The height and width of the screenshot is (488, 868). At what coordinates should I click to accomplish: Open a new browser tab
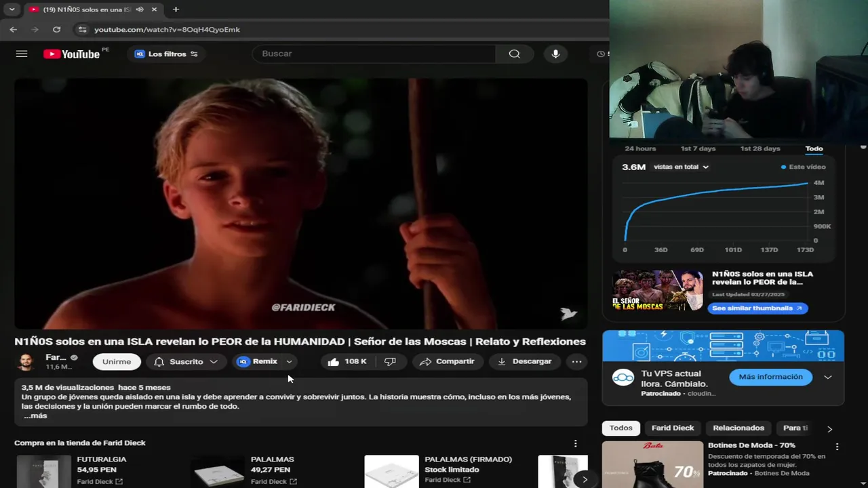[x=176, y=9]
